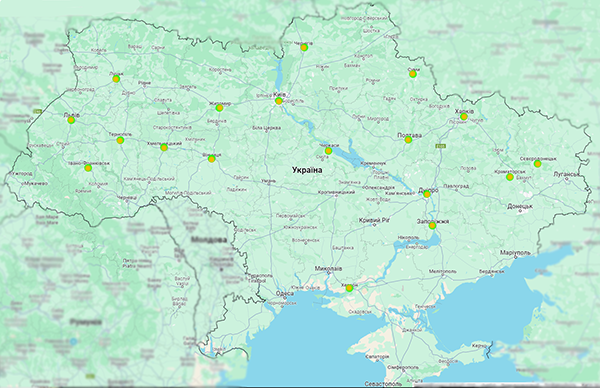Select the Павлоград city label

coord(456,186)
